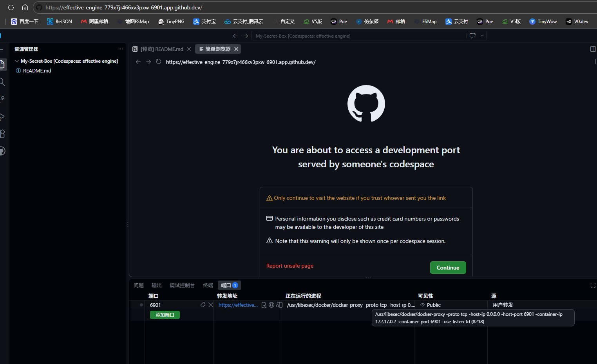
Task: Select port 6901 row number
Action: click(155, 305)
